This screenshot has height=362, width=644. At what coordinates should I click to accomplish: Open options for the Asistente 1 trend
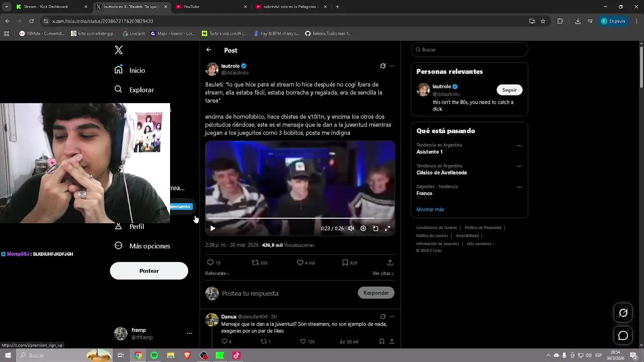519,146
